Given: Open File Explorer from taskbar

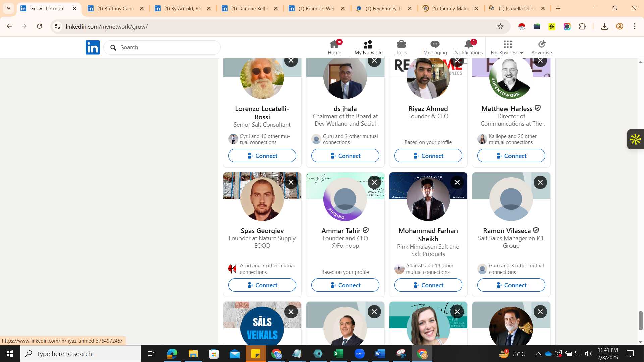Looking at the screenshot, I should coord(193,354).
